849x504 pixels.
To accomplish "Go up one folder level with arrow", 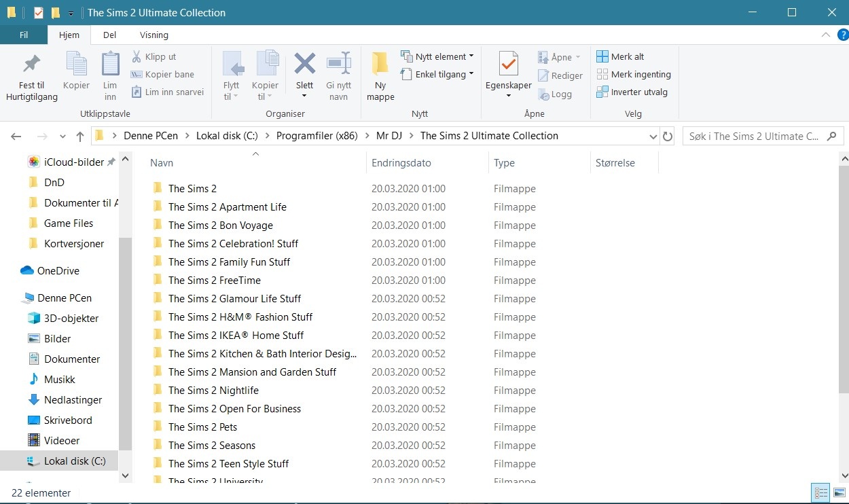I will [x=80, y=137].
